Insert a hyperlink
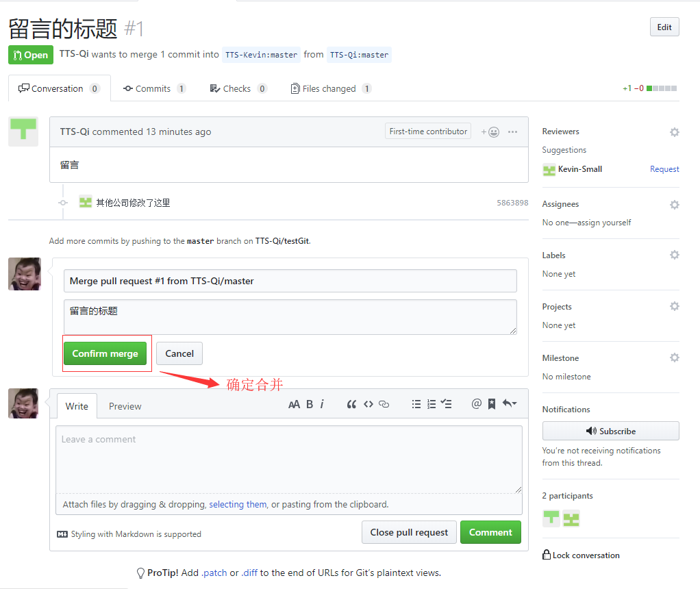The width and height of the screenshot is (700, 589). [x=384, y=405]
